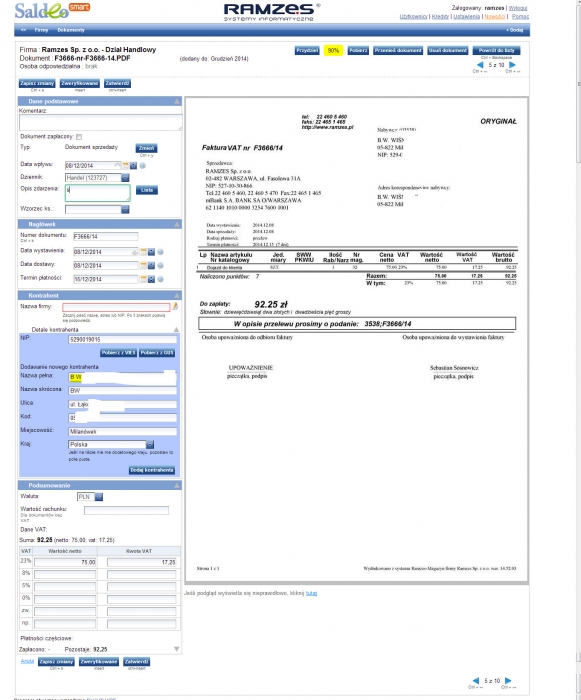This screenshot has height=700, width=581.
Task: Click Anuluj link at form bottom
Action: (27, 661)
